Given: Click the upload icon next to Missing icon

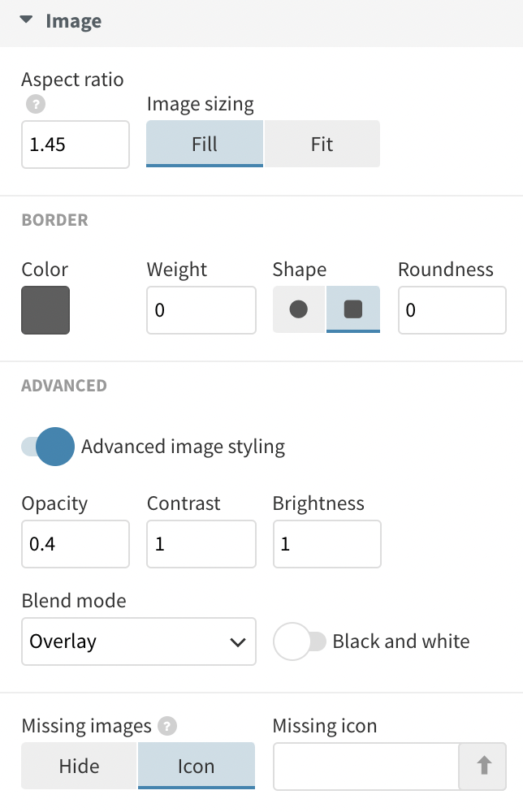Looking at the screenshot, I should coord(483,766).
